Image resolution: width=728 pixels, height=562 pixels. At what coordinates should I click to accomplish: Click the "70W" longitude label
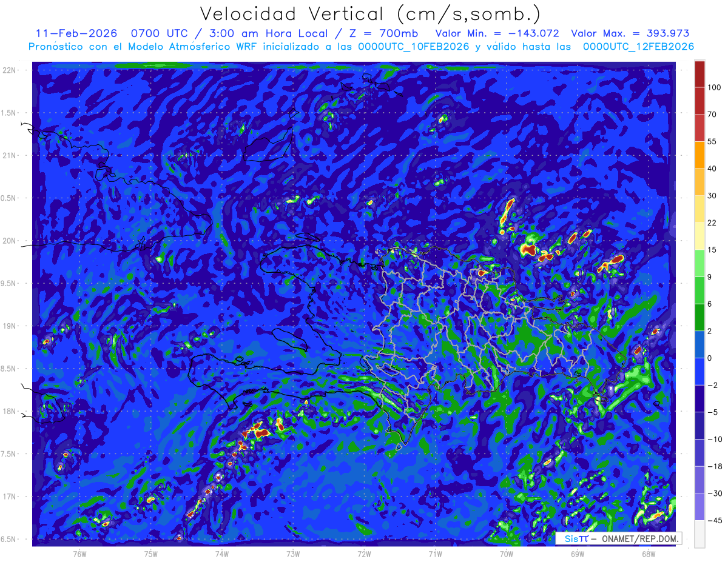[507, 553]
